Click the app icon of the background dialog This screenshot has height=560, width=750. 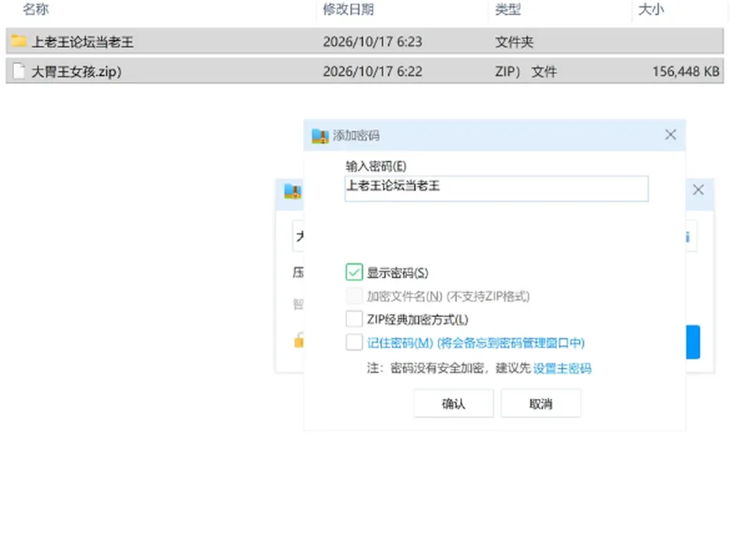pos(293,191)
